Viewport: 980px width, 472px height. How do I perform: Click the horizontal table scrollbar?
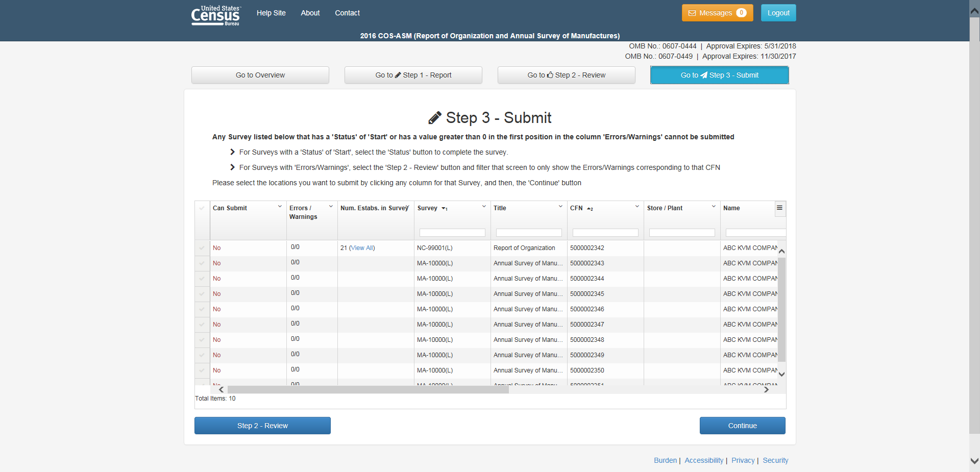coord(367,389)
